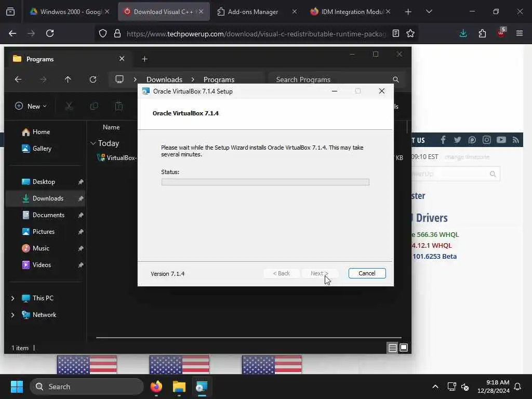Open a new Firefox tab
Screen dimensions: 532x399
point(408,11)
